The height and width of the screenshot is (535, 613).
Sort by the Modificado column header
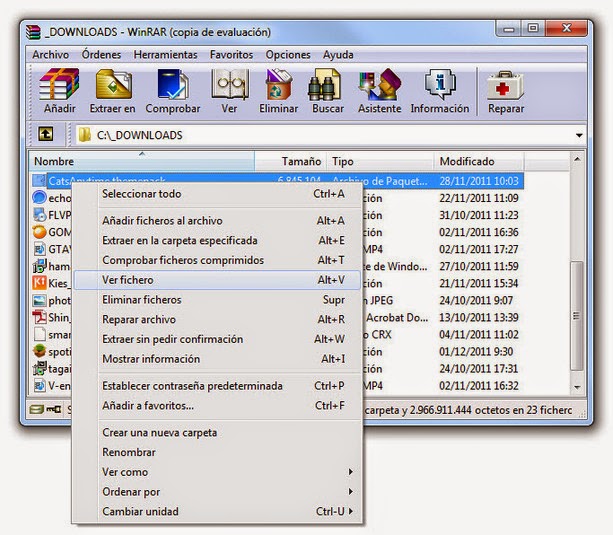(479, 161)
